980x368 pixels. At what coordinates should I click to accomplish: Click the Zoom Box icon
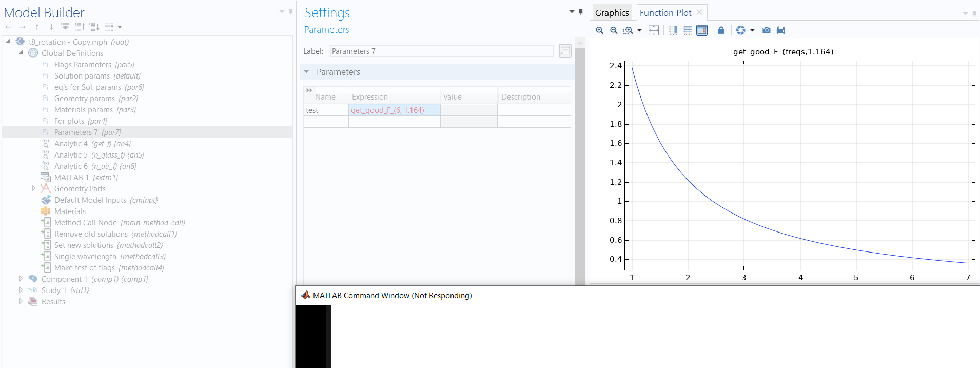[x=628, y=30]
